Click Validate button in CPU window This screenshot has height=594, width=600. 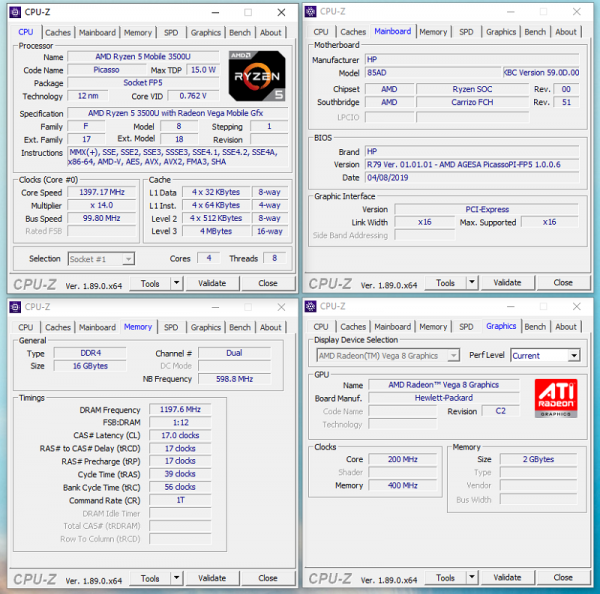point(212,283)
